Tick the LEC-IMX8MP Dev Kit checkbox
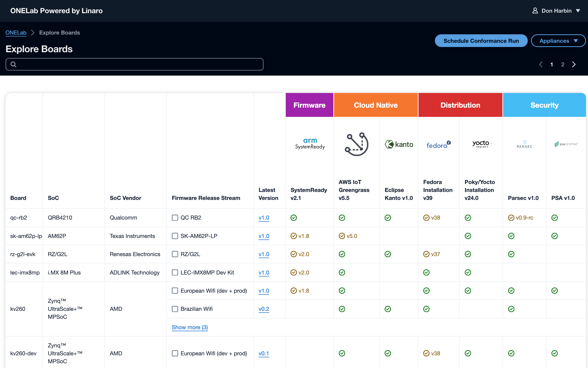The image size is (588, 368). 175,273
